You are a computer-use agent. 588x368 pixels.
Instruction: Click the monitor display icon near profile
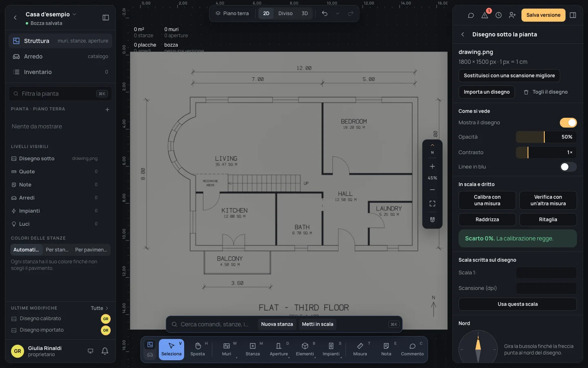pyautogui.click(x=91, y=351)
